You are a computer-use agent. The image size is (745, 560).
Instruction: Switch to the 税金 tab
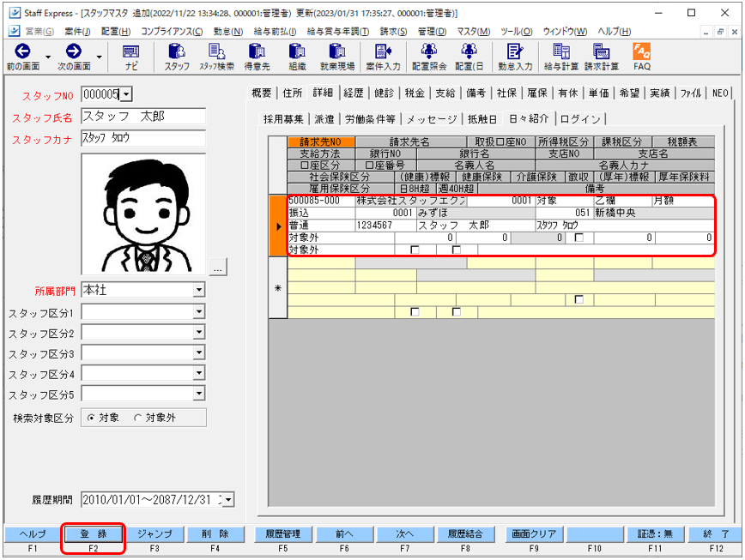click(x=415, y=93)
